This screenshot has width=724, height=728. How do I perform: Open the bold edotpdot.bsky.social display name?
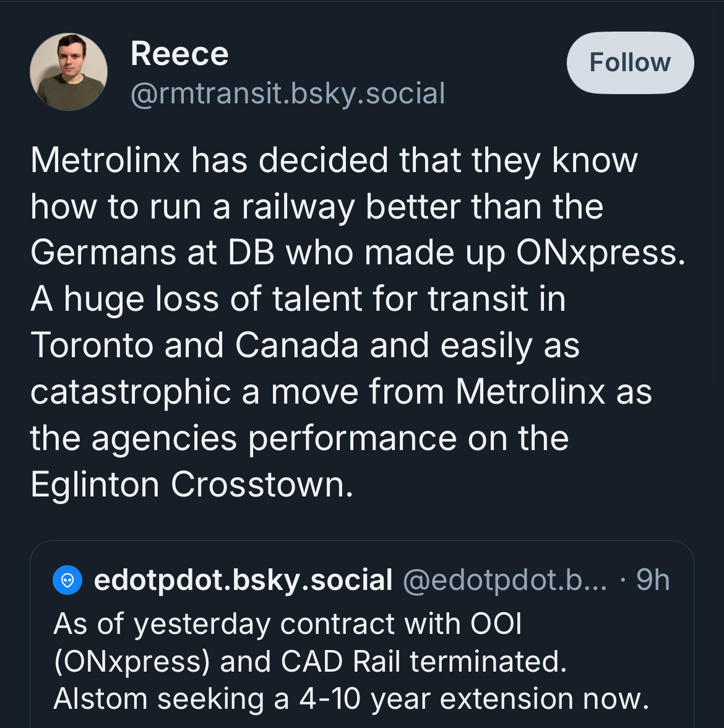(x=243, y=581)
